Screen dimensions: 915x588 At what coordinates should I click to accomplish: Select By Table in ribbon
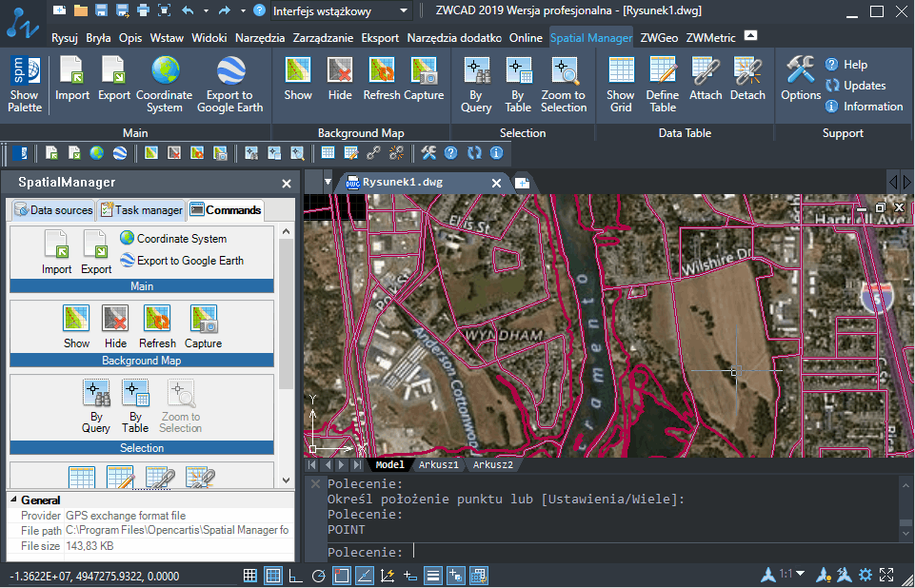click(518, 84)
